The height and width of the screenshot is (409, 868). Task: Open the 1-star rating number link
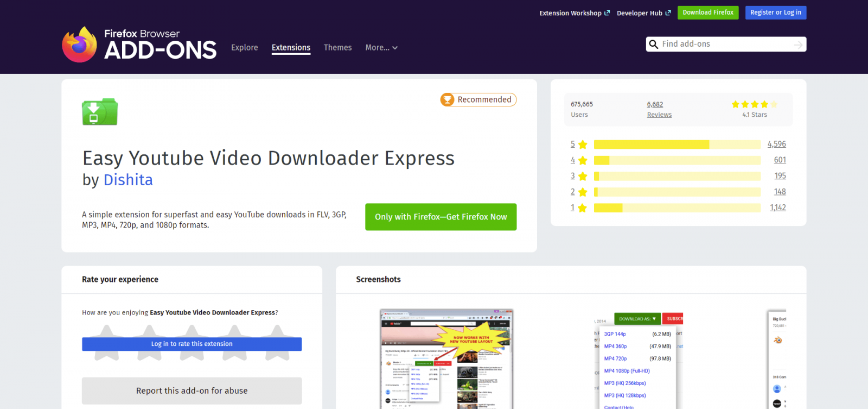tap(573, 207)
